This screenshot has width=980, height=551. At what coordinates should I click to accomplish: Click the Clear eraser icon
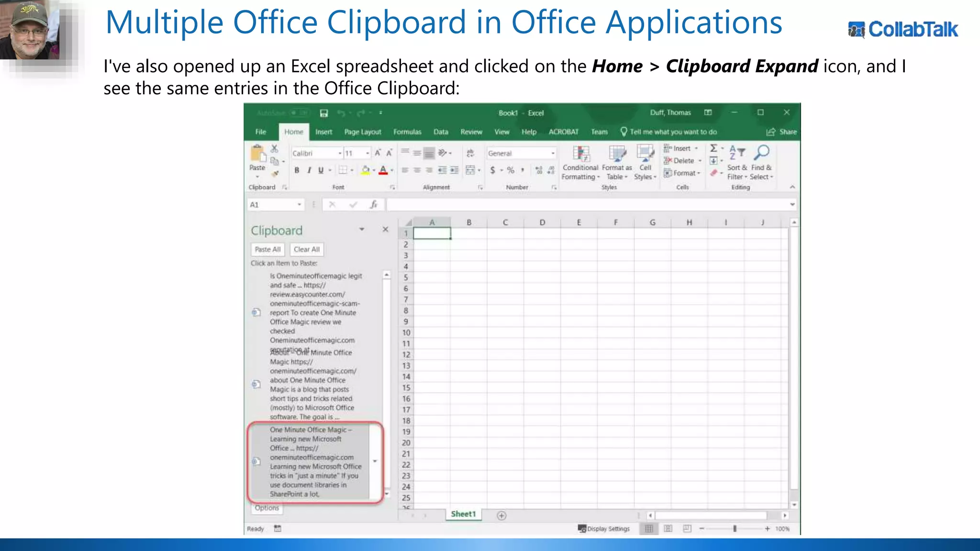click(713, 173)
